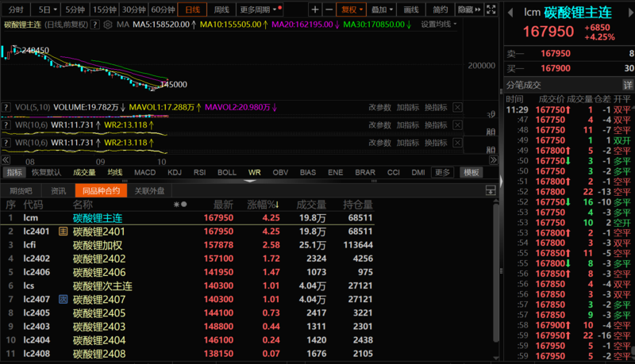Go to previous contract with left arrow
This screenshot has height=364, width=635.
[512, 11]
